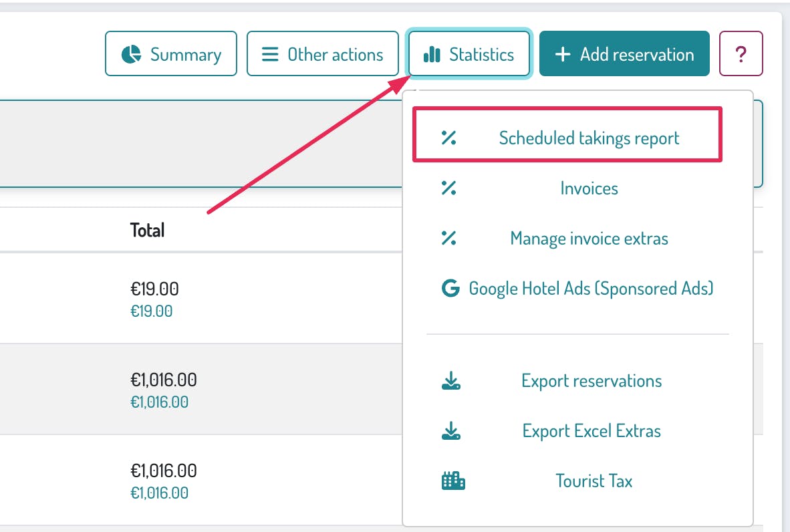Select the Tourist Tax entry

coord(594,481)
